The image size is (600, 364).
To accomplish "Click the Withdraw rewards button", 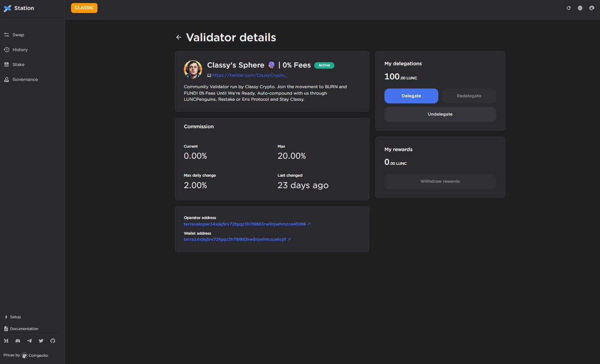I will pyautogui.click(x=440, y=181).
